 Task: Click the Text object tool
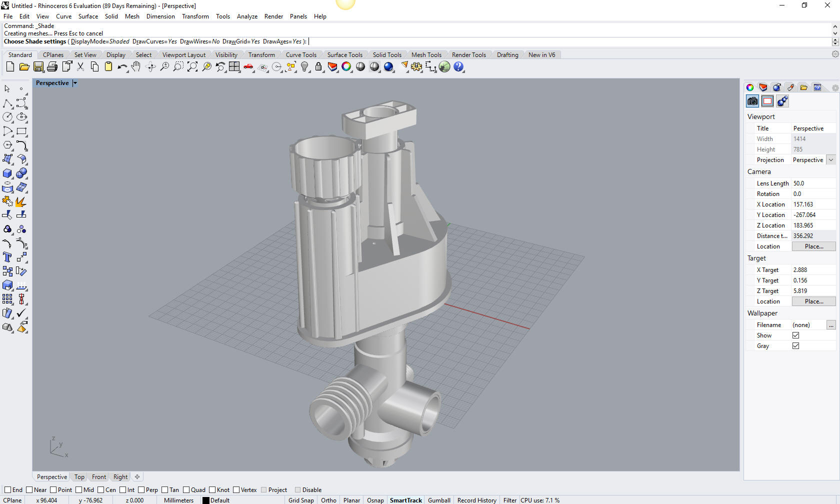(x=7, y=257)
